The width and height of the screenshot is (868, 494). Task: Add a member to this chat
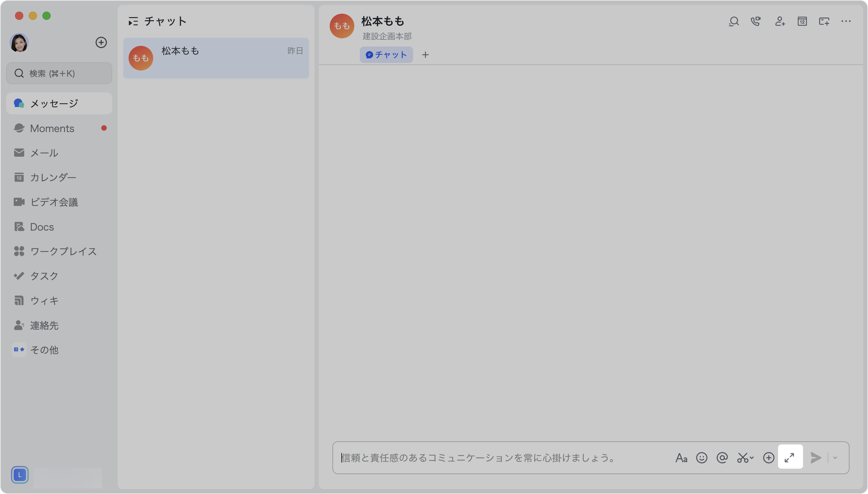click(780, 22)
